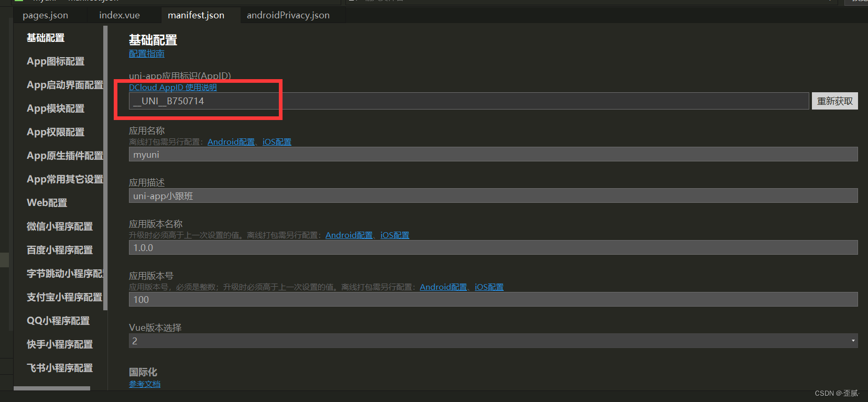Focus the 应用描述 input field
868x402 pixels.
(x=493, y=196)
